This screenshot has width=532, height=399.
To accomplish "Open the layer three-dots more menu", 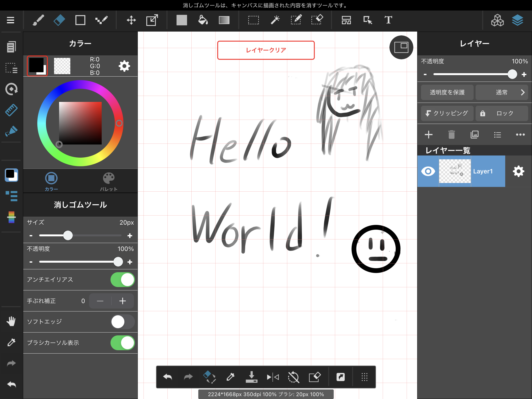I will 520,135.
